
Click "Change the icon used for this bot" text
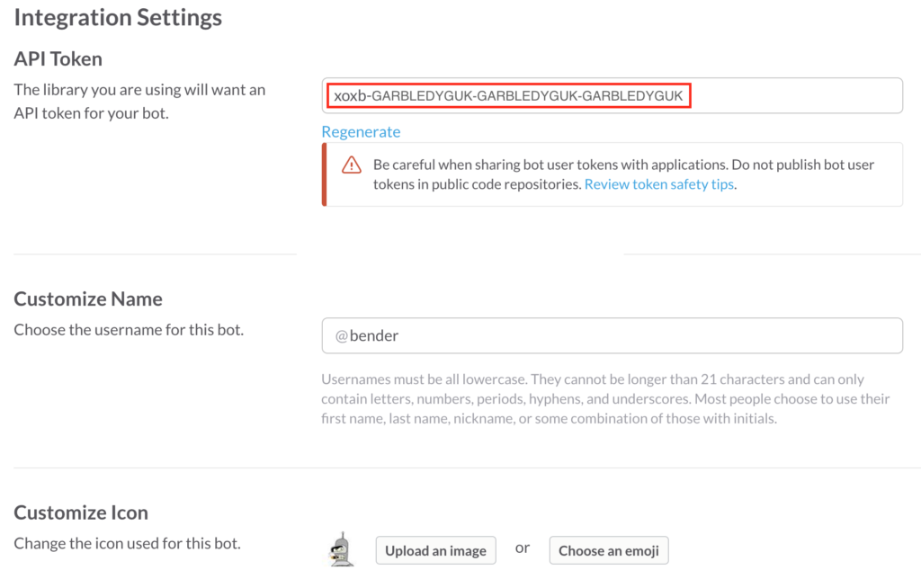pyautogui.click(x=127, y=543)
